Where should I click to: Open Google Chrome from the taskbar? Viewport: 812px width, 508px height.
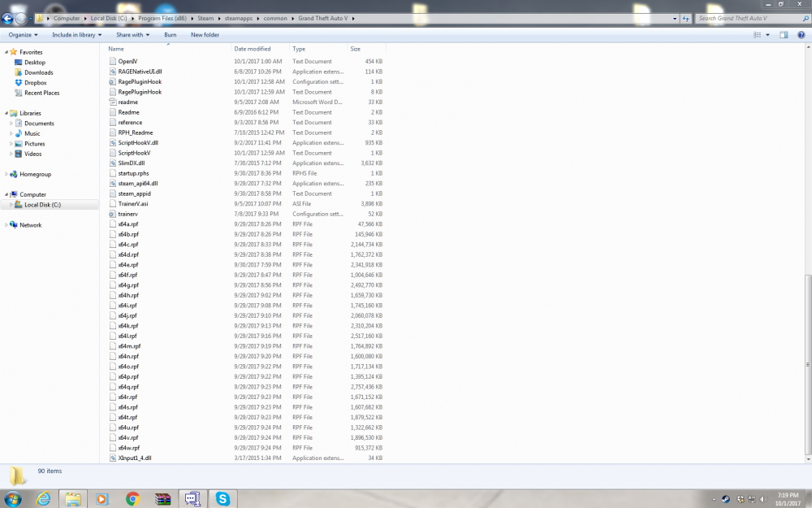tap(132, 499)
